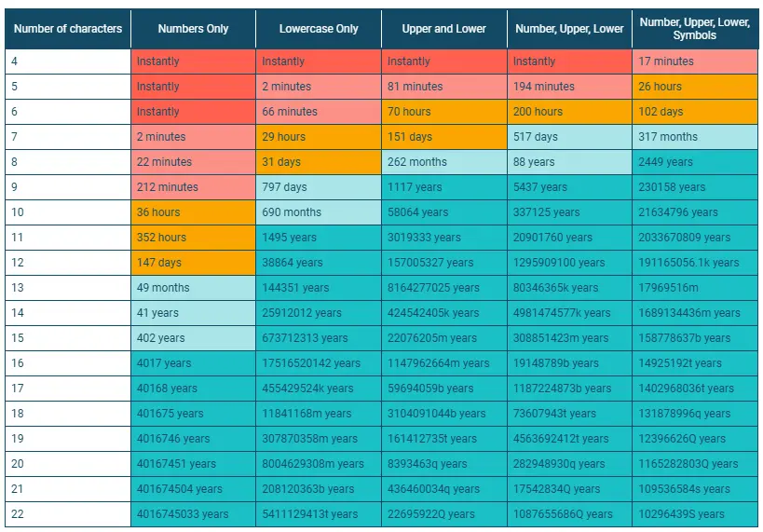763x532 pixels.
Task: Click the '17 minutes' cell
Action: click(695, 61)
